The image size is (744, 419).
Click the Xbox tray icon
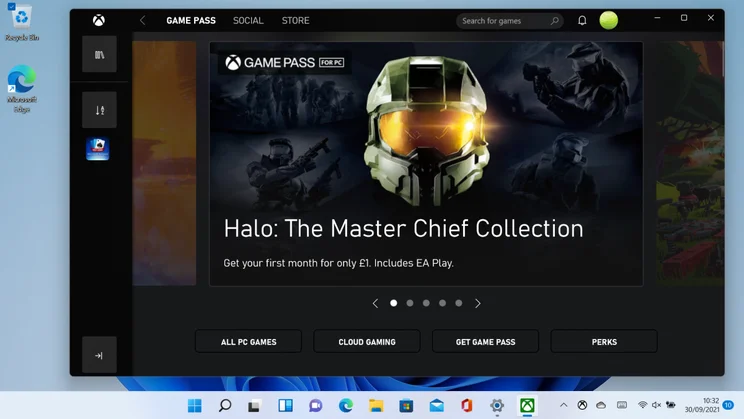(582, 405)
